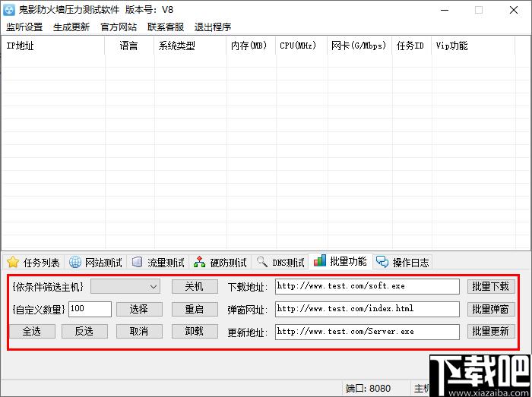Screen dimensions: 532x397
Task: Click the app icon in title bar
Action: click(x=9, y=10)
